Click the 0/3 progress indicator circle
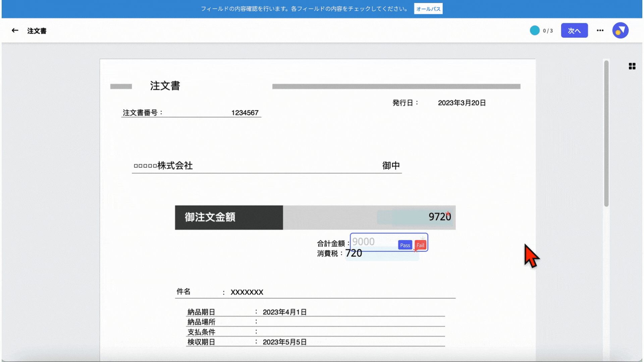The height and width of the screenshot is (362, 644). (x=535, y=31)
